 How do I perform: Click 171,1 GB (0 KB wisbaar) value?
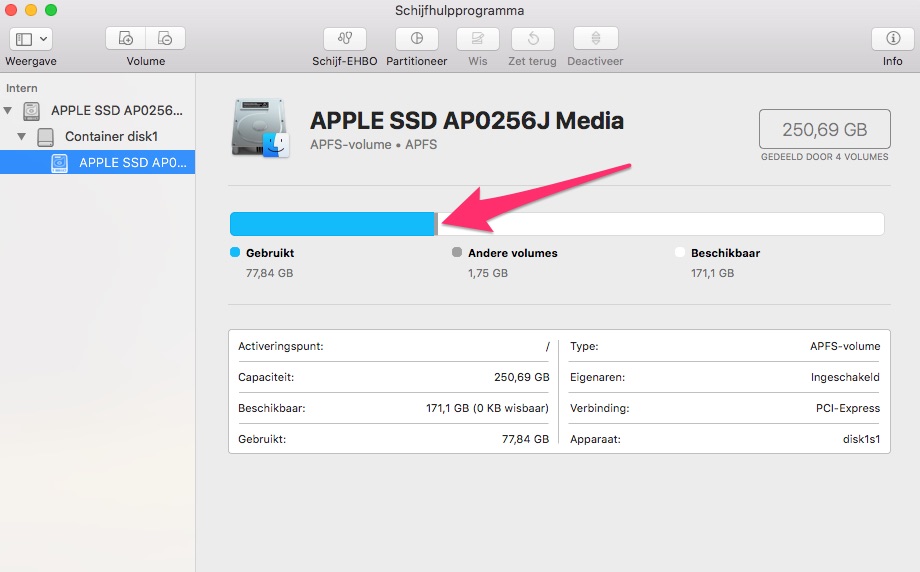[x=488, y=408]
